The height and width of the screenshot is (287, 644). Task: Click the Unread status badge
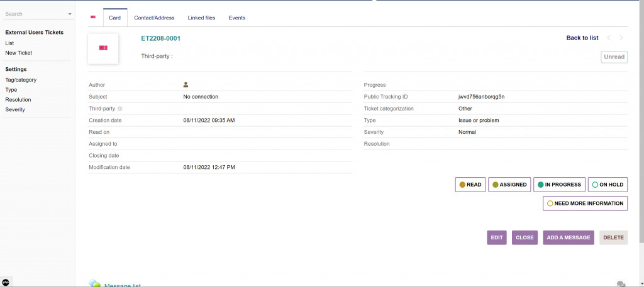point(614,57)
